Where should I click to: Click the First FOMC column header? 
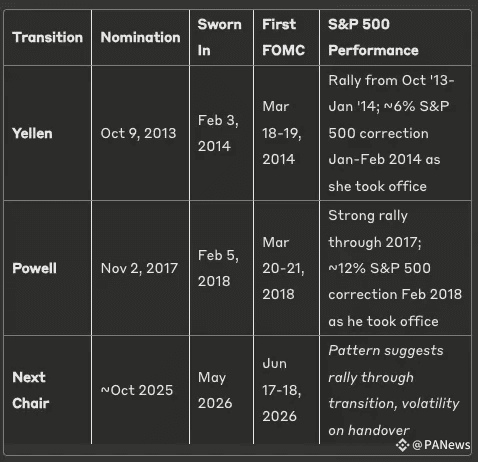click(283, 37)
